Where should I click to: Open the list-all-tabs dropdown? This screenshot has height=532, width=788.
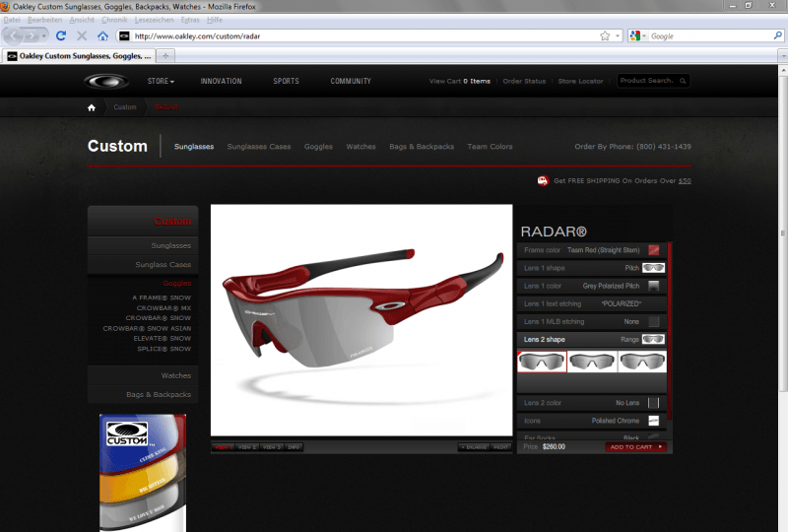782,56
